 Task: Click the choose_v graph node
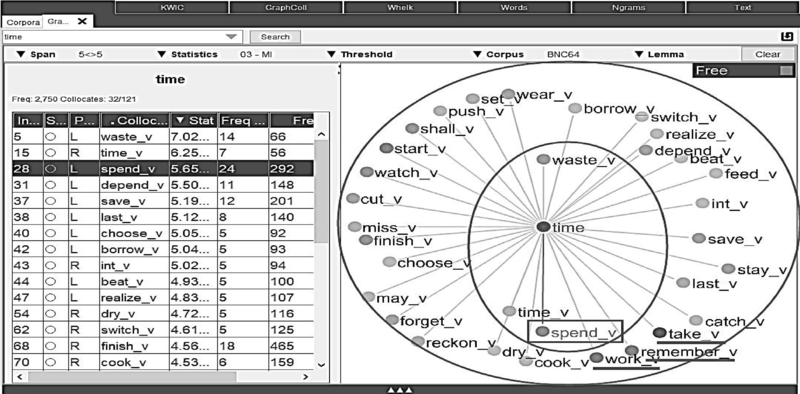[389, 262]
